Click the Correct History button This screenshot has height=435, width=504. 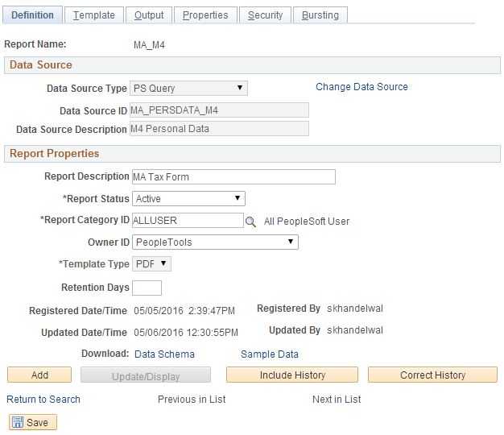[432, 375]
